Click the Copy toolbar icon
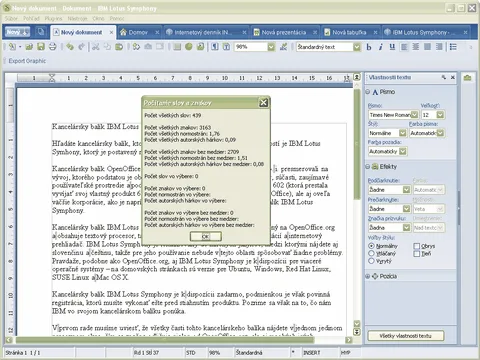Viewport: 480px width, 360px height. [107, 47]
